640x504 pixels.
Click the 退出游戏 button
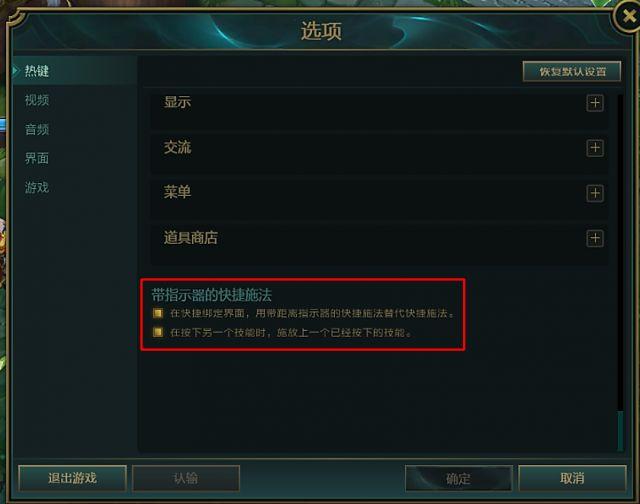click(72, 478)
